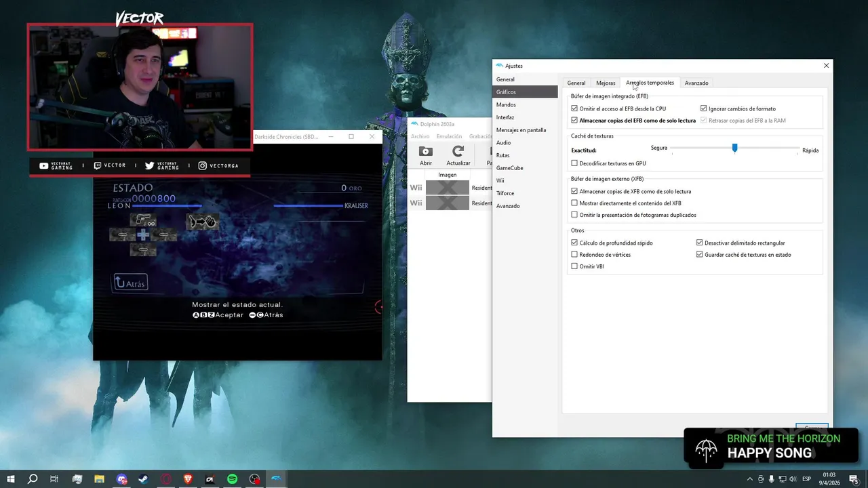Click the Dolphin emulator taskbar icon

(x=276, y=479)
